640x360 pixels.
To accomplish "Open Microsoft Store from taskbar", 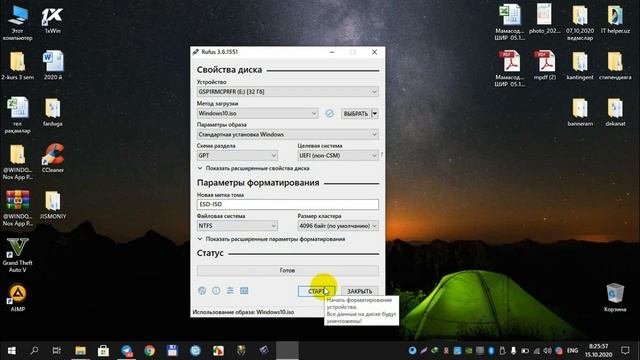I will tap(103, 350).
